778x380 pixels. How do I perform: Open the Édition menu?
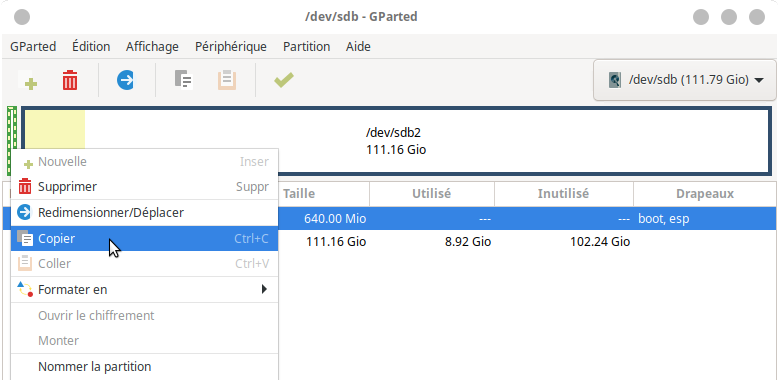pos(91,47)
